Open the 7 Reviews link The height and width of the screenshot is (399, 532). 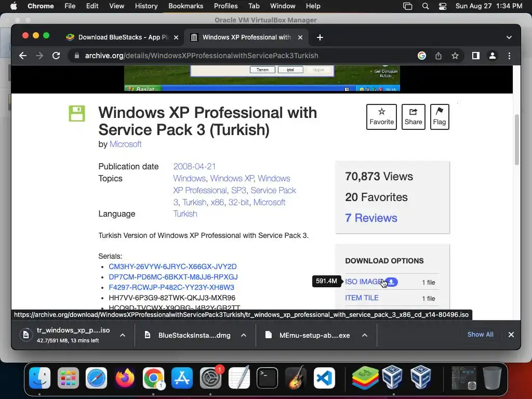point(371,218)
